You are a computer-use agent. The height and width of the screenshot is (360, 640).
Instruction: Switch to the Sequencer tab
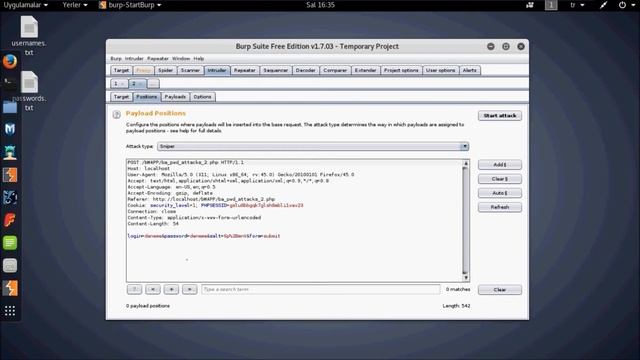click(276, 70)
